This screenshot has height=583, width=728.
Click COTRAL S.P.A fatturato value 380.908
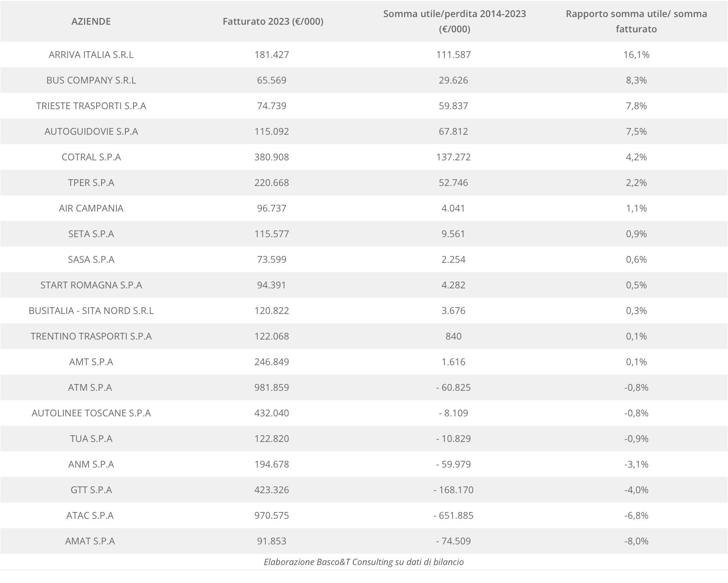(271, 157)
